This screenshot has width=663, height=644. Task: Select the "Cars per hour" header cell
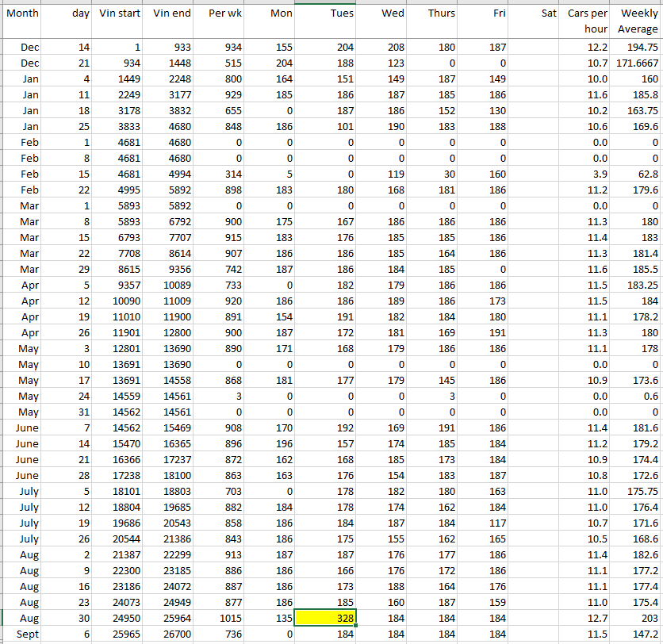(x=586, y=21)
